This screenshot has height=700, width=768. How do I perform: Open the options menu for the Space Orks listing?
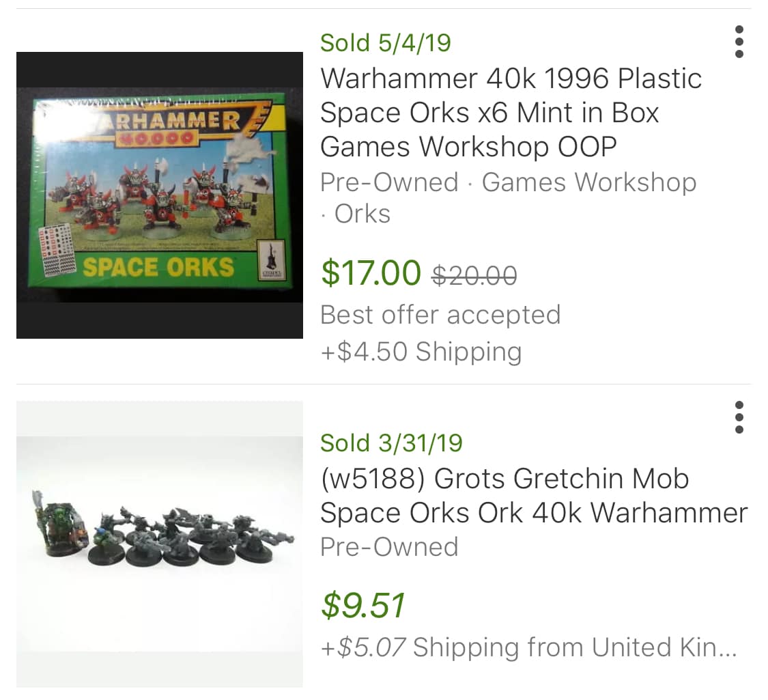pos(739,42)
